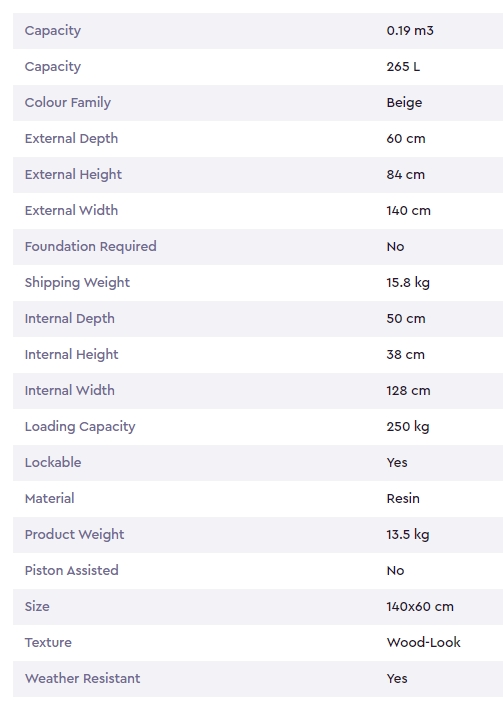Click the Capacity 0.19 m3 value
Viewport: 503px width, 709px height.
[410, 31]
